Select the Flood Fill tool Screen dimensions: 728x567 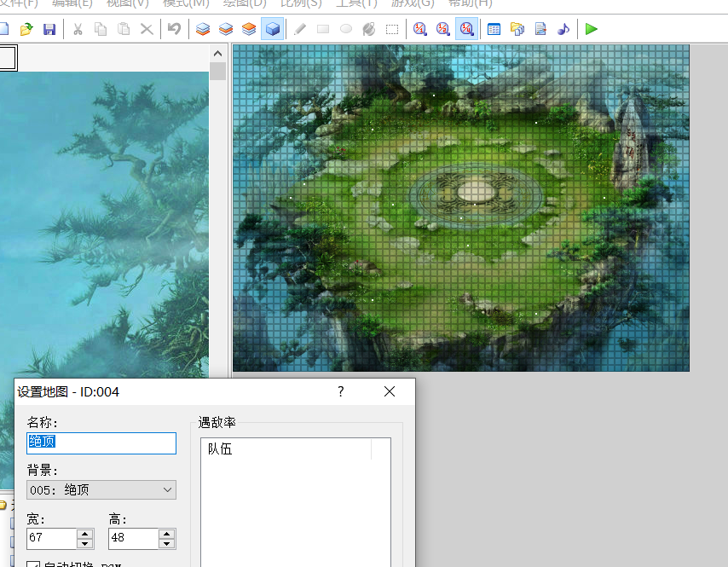(x=369, y=29)
